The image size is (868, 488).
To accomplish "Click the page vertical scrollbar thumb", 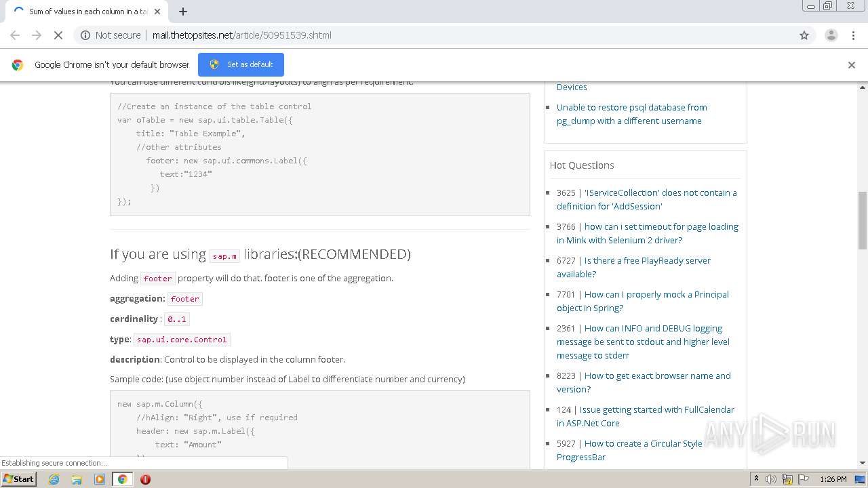I will [863, 220].
